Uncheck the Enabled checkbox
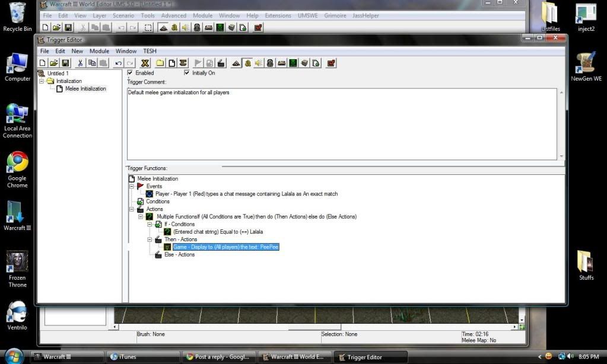The image size is (607, 364). click(x=130, y=73)
